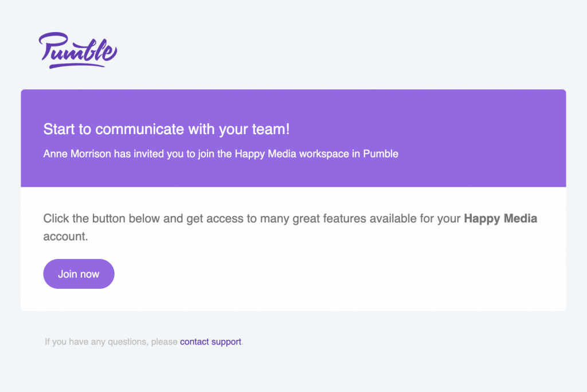Click empty purple banner area right of the heading

coord(426,129)
